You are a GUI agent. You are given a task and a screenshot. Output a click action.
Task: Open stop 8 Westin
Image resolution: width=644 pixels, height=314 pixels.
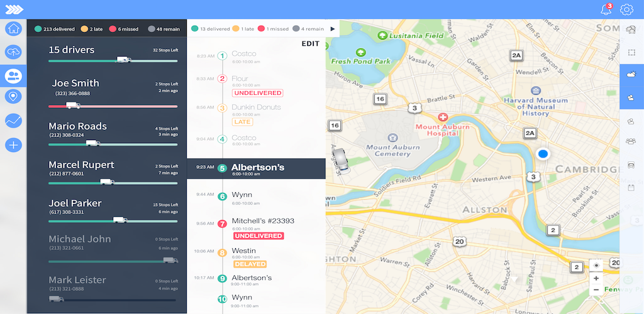click(x=243, y=251)
